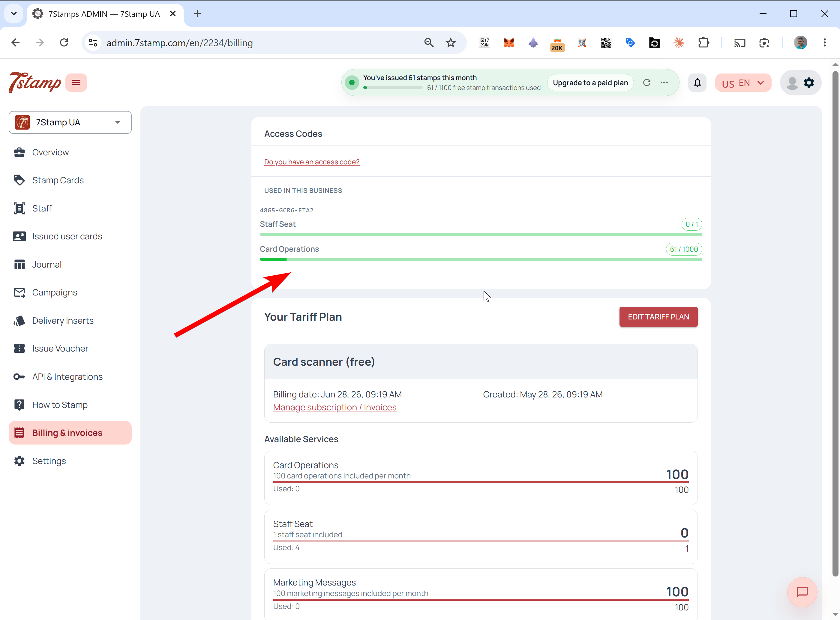The width and height of the screenshot is (840, 620).
Task: Click '100 card operations included per month'
Action: coord(342,476)
